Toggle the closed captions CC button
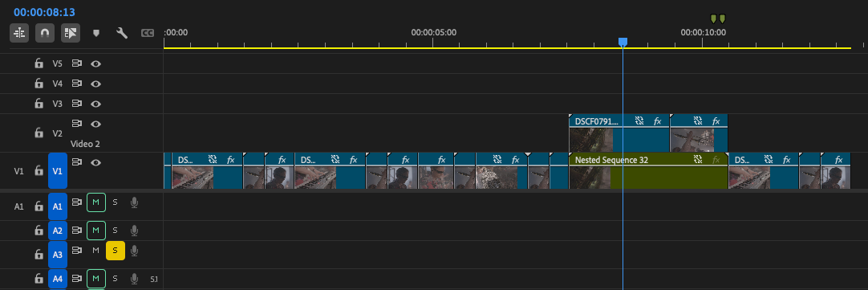This screenshot has height=290, width=868. [x=148, y=33]
